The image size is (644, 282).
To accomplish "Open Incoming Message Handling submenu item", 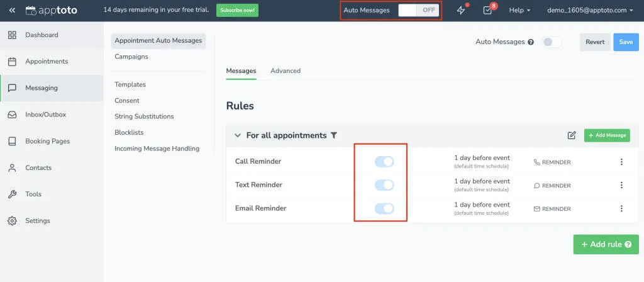I will point(157,149).
